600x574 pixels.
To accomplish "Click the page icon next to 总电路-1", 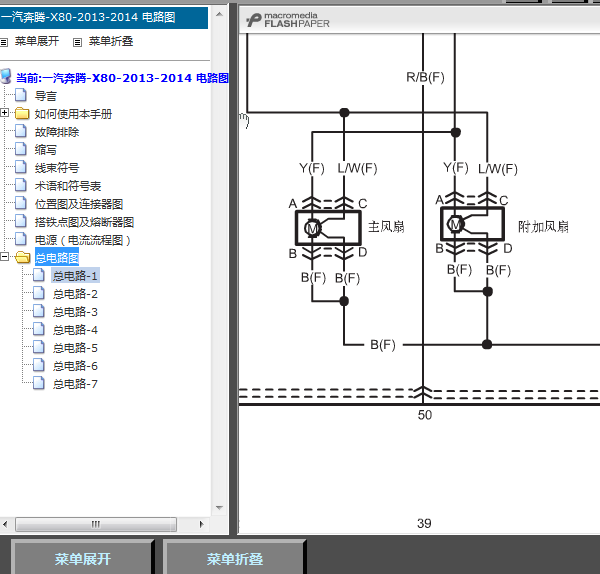I will 39,275.
